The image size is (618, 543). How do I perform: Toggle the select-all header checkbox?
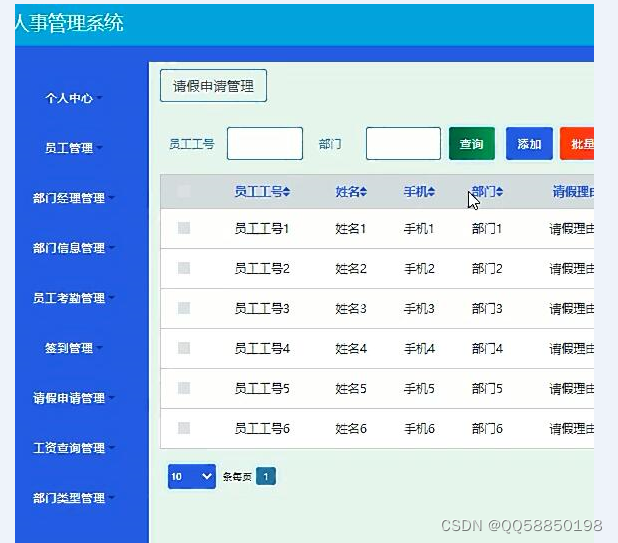(x=184, y=192)
